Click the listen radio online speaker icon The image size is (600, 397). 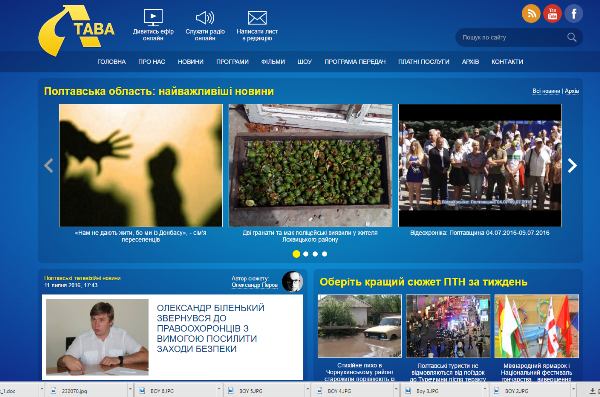[205, 18]
